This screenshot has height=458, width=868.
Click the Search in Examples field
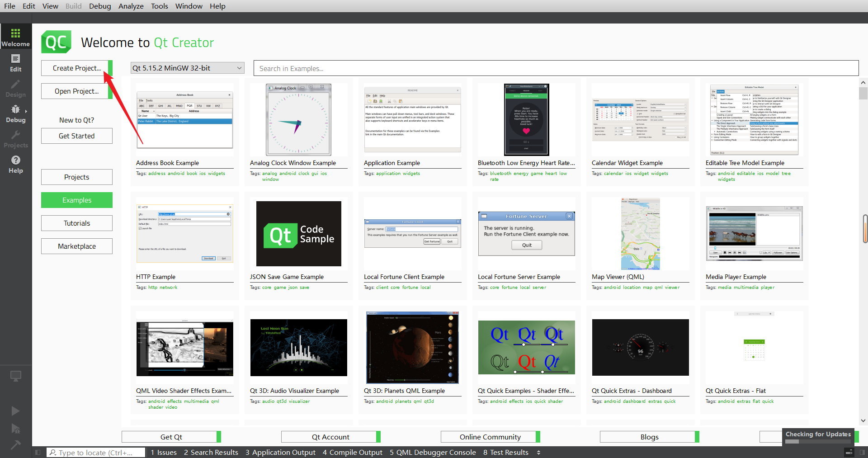(556, 68)
